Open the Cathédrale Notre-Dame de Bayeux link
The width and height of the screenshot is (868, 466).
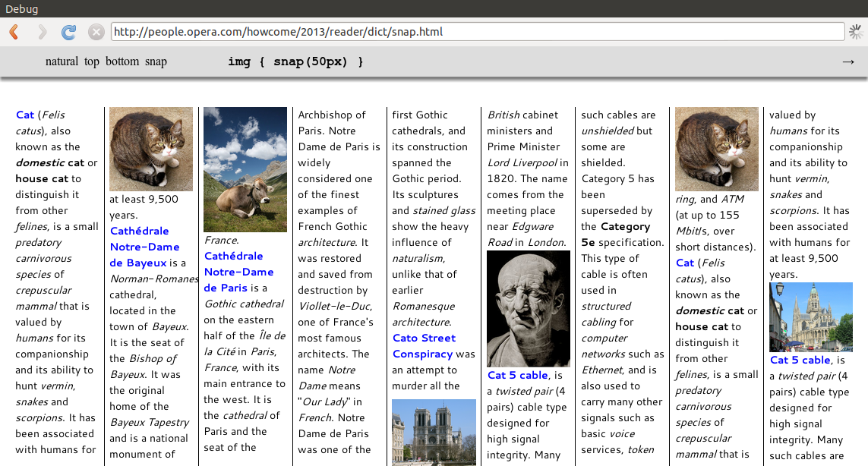[x=144, y=247]
